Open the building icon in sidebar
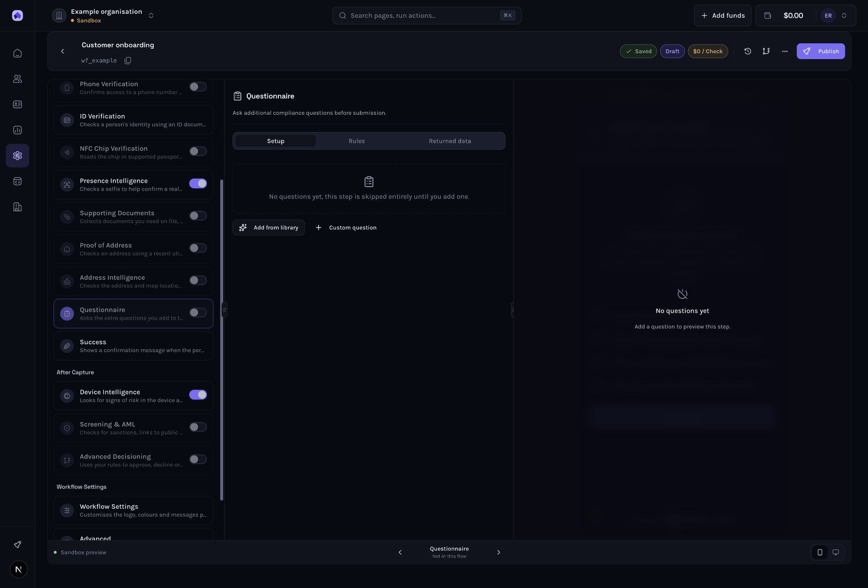The width and height of the screenshot is (868, 588). [x=17, y=207]
